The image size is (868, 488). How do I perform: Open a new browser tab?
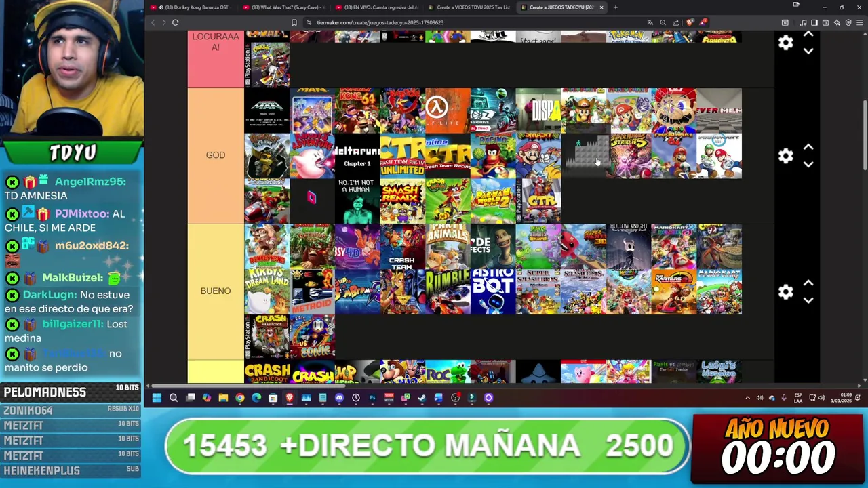click(x=615, y=7)
